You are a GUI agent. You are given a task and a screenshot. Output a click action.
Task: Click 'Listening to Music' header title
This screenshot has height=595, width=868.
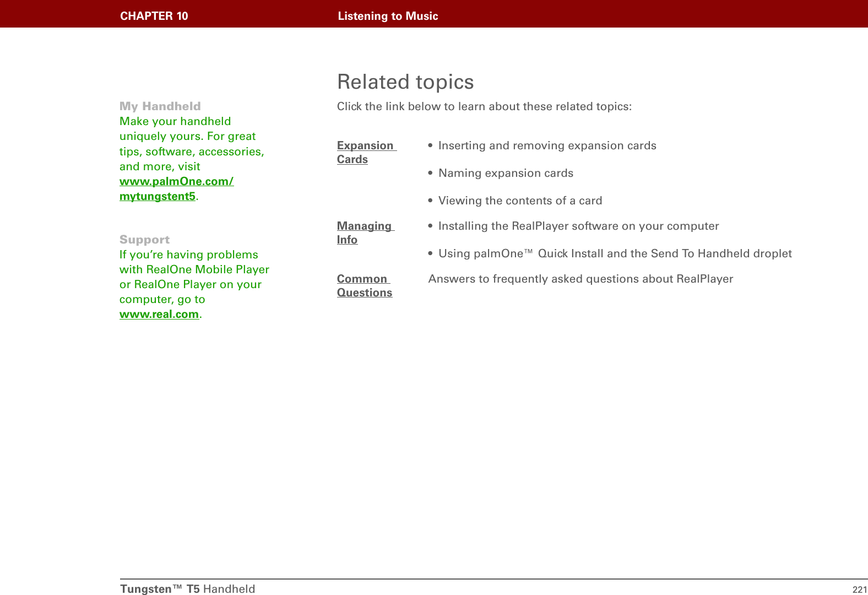click(388, 16)
